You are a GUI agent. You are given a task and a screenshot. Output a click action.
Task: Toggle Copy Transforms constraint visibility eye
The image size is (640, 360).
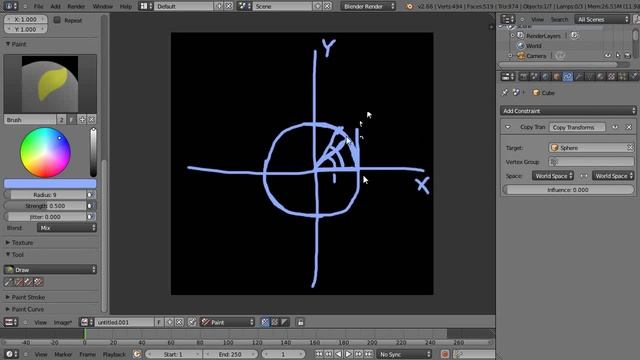(x=615, y=127)
